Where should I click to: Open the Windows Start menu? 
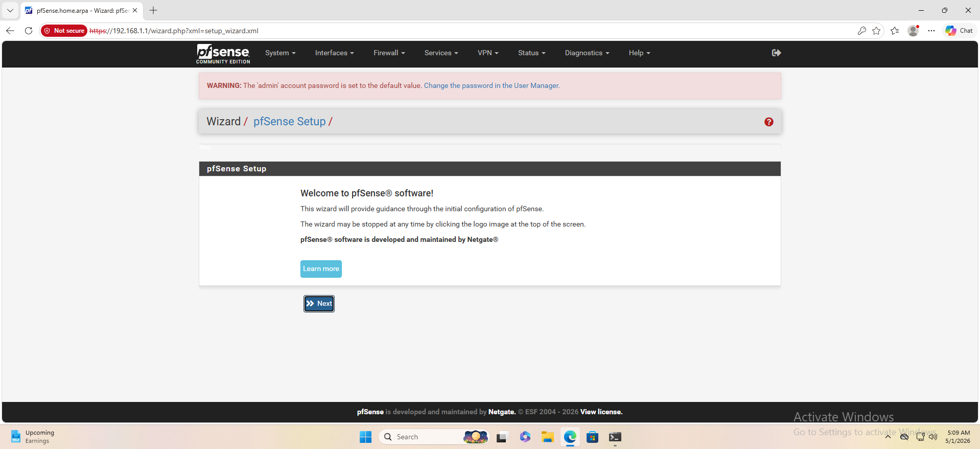pyautogui.click(x=365, y=437)
